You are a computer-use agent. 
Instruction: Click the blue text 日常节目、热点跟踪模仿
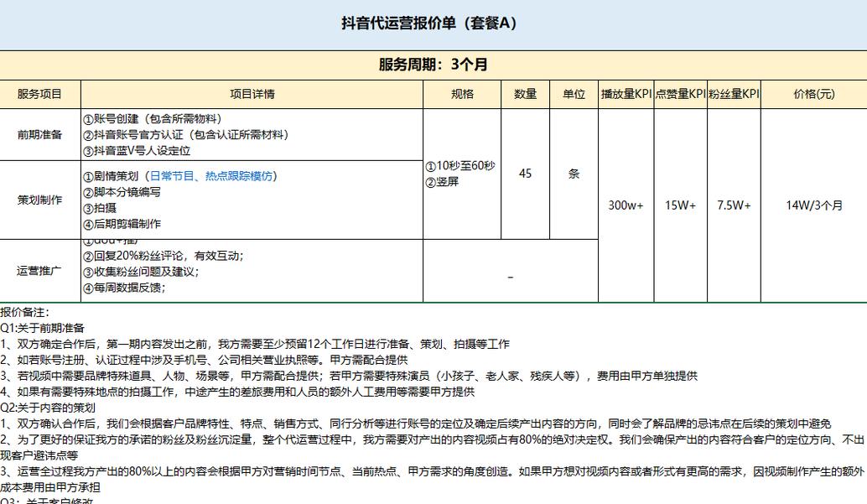click(211, 176)
